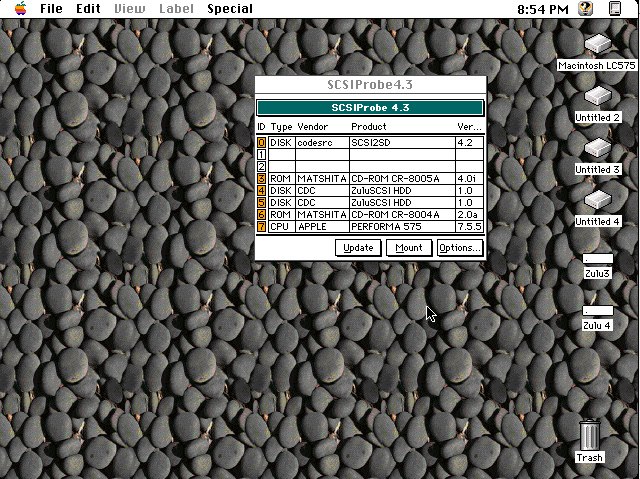Open the Application menu icon
Screen dimensions: 640x479
(x=615, y=9)
